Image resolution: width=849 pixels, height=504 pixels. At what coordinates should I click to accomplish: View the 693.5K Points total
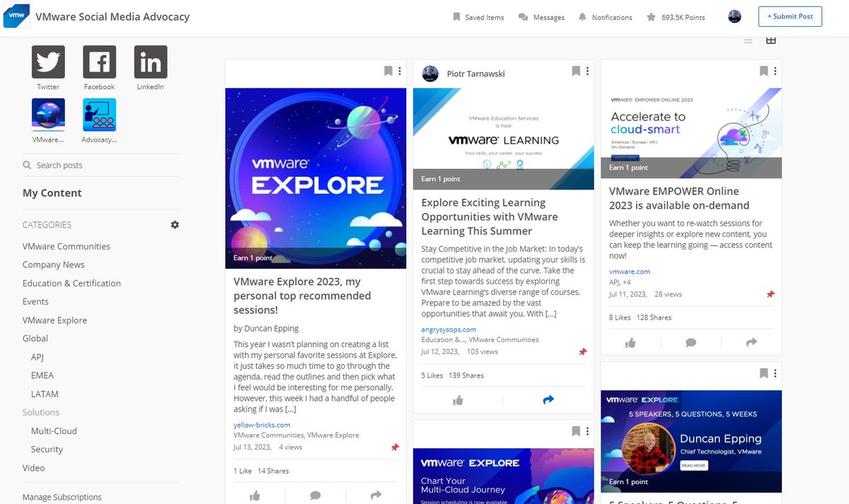676,17
